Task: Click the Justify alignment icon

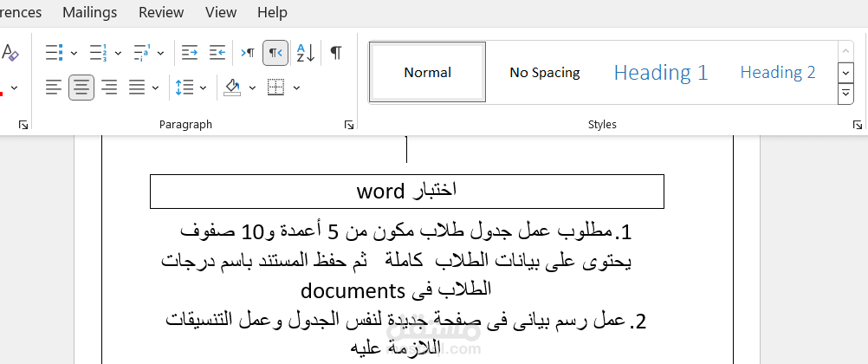Action: click(137, 87)
